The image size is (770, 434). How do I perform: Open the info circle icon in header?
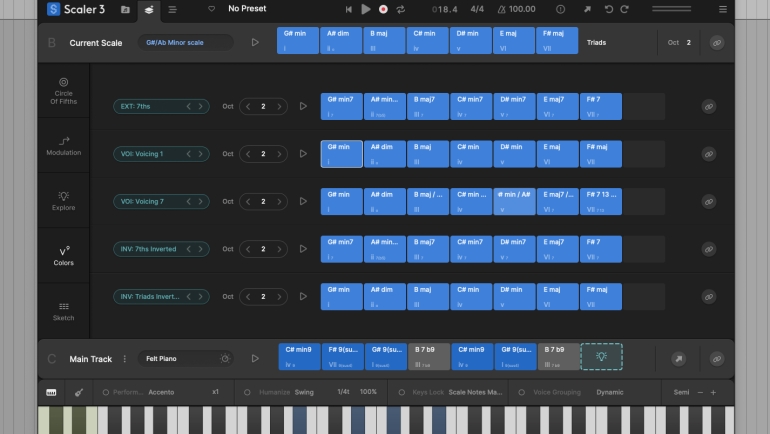(560, 9)
